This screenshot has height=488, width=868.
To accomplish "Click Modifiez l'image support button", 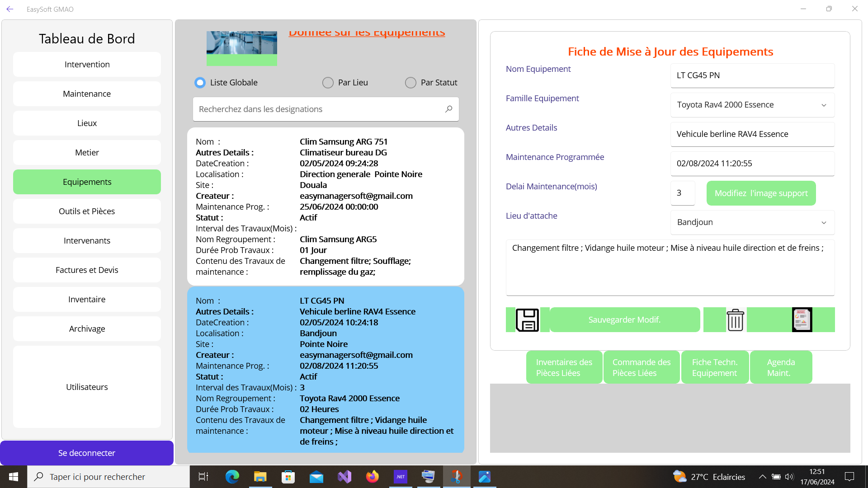I will click(x=761, y=193).
